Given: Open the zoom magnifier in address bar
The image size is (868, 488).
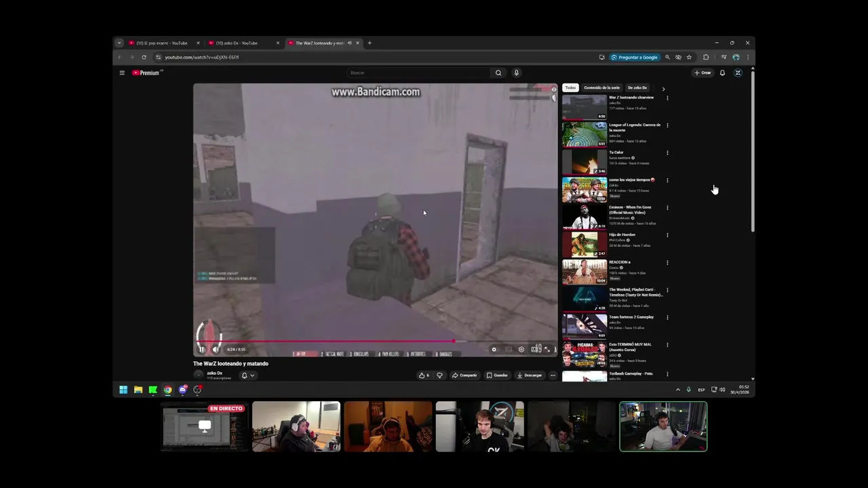Looking at the screenshot, I should pos(667,58).
